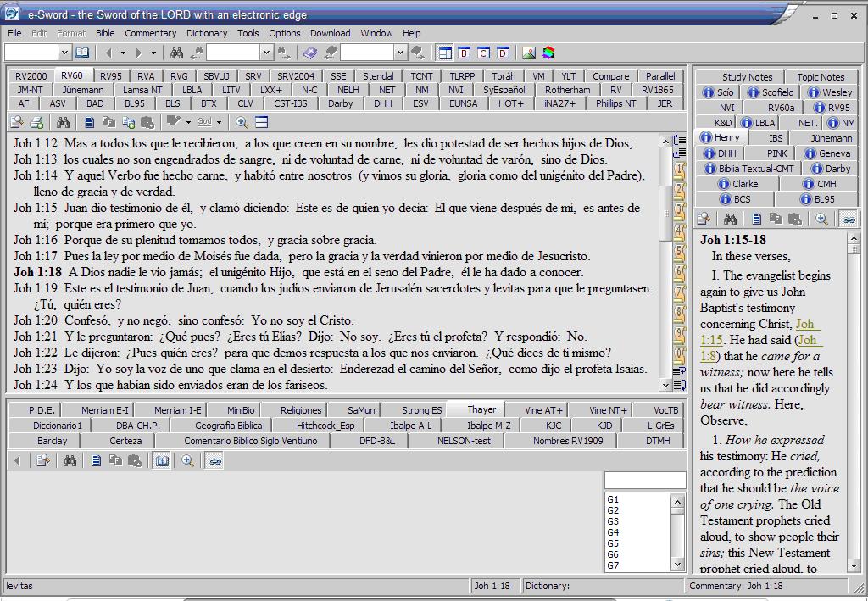Switch to the ESV Bible tab
This screenshot has width=868, height=601.
(420, 103)
